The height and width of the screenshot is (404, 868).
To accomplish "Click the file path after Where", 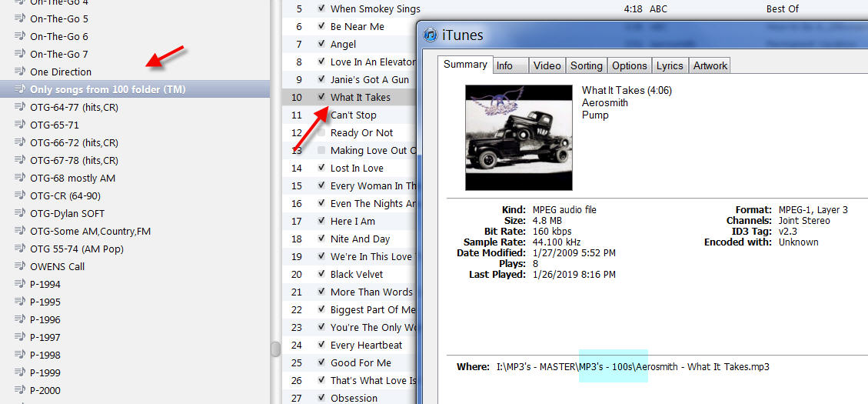I will [x=633, y=367].
